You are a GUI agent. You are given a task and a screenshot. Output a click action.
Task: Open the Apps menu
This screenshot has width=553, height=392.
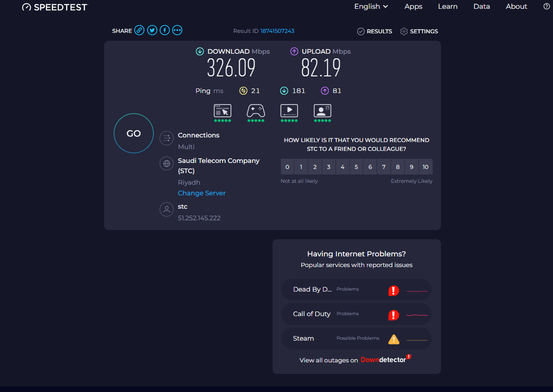tap(413, 6)
